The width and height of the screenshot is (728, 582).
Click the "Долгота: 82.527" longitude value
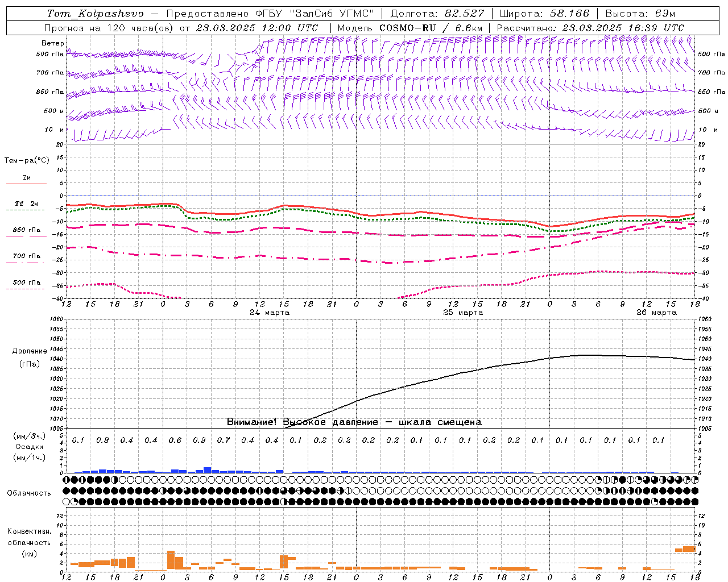[x=437, y=14]
